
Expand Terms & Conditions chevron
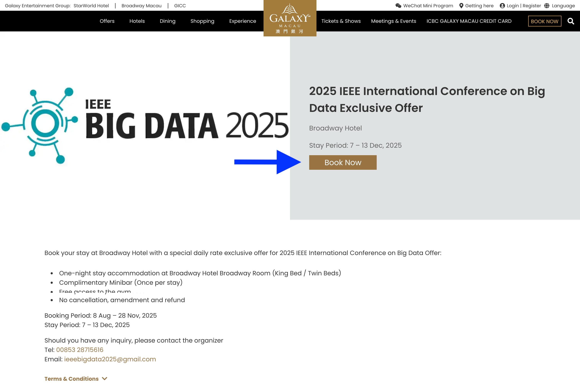click(x=105, y=379)
